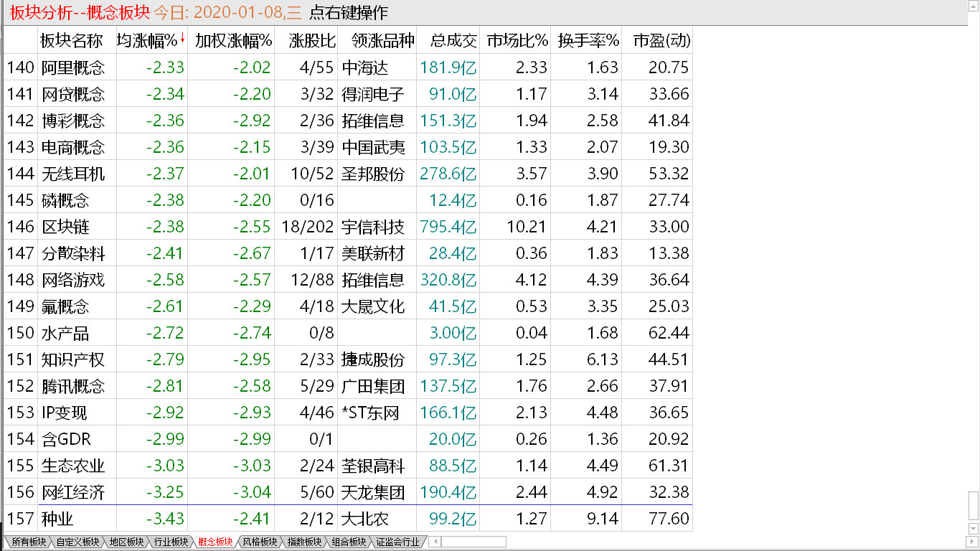
Task: Open the 地区板块 tab
Action: point(126,542)
